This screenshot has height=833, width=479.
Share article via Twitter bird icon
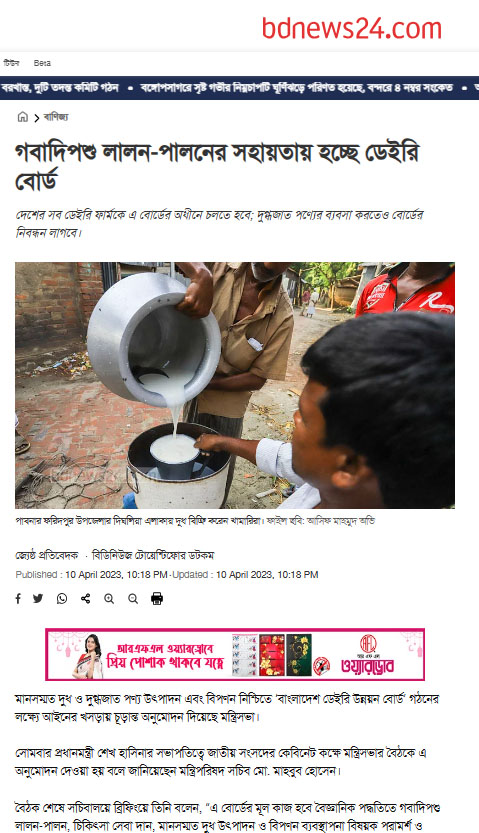38,599
